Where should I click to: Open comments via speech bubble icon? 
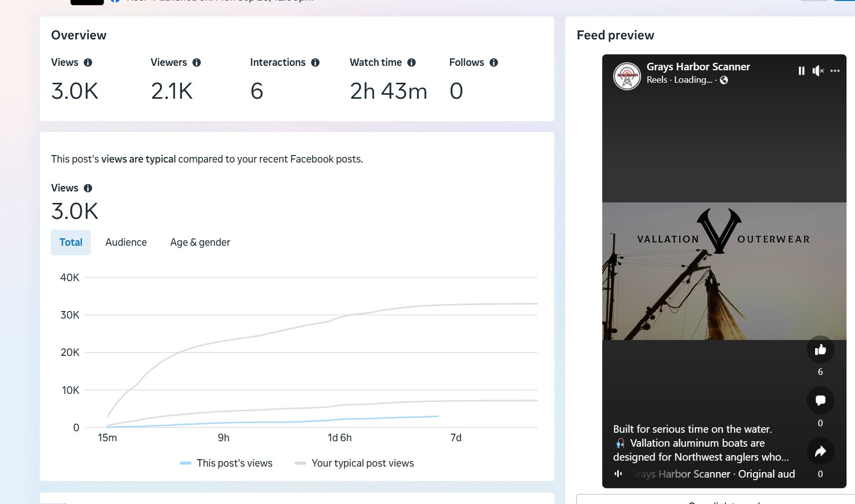click(820, 400)
